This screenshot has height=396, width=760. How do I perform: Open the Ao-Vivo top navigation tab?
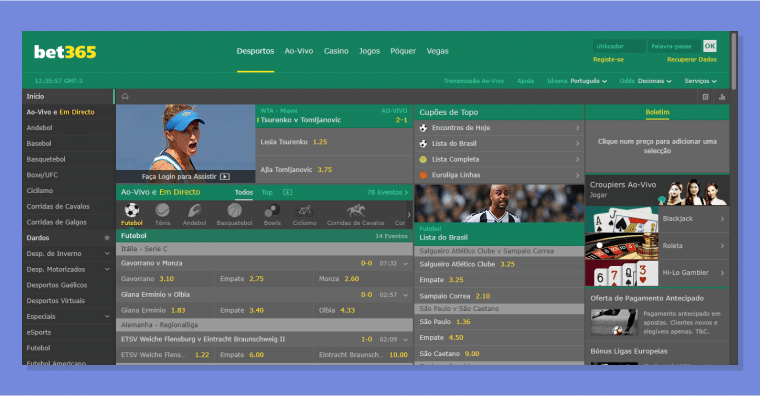pyautogui.click(x=299, y=51)
